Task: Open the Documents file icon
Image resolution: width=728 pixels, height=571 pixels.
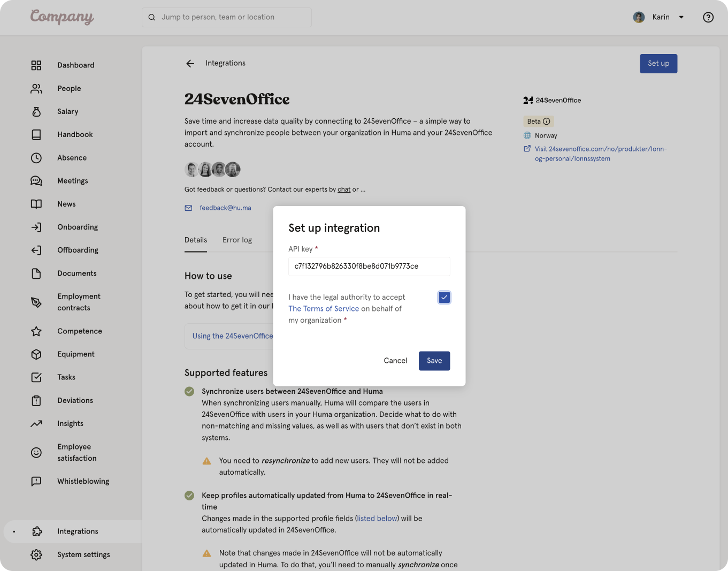Action: coord(36,273)
